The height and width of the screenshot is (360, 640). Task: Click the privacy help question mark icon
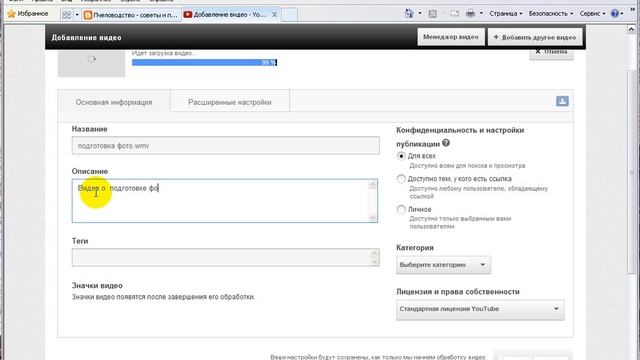[446, 143]
